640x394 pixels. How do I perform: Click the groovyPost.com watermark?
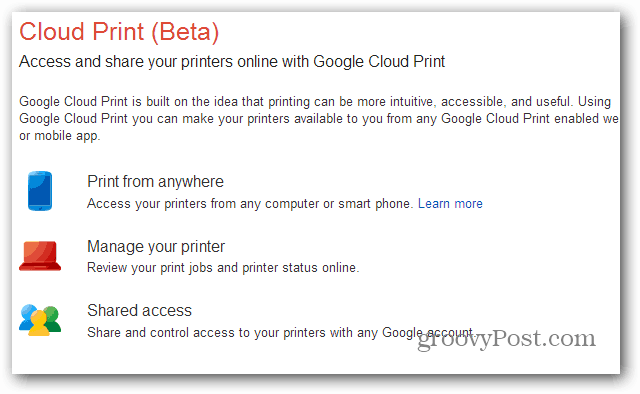(506, 339)
